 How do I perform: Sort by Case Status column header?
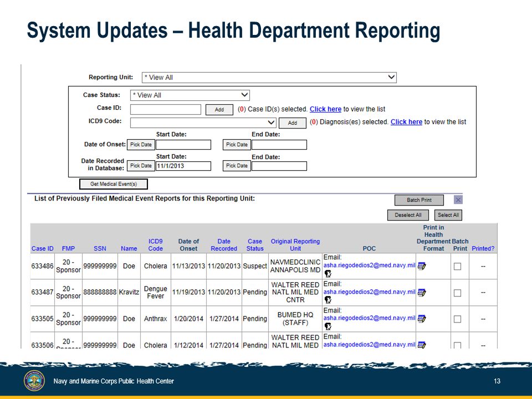(x=255, y=244)
